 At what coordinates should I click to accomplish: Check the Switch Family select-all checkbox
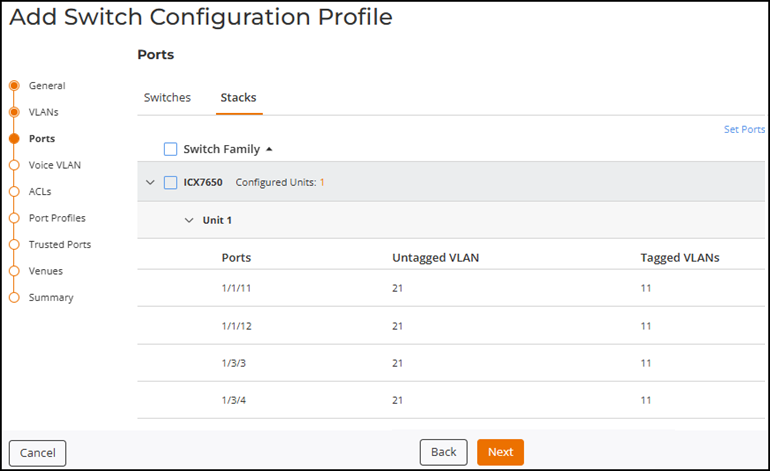(171, 149)
